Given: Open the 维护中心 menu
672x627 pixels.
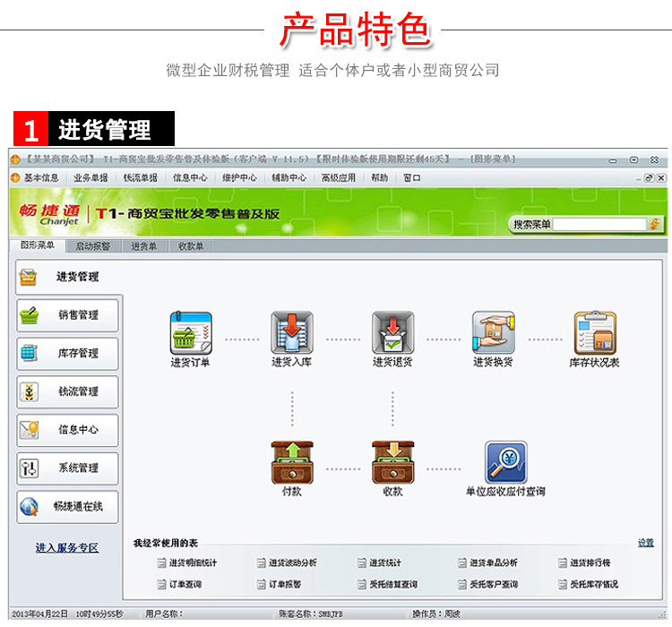Looking at the screenshot, I should [x=239, y=178].
